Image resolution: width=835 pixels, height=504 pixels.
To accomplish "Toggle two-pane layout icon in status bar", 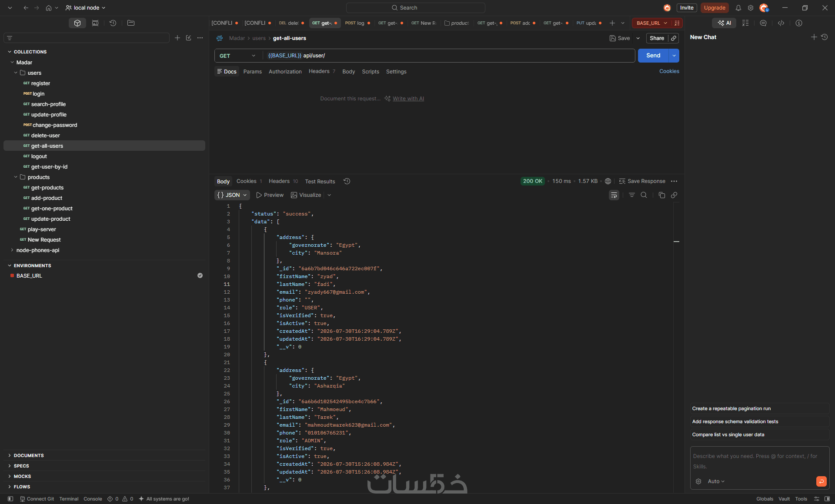I will pos(827,499).
